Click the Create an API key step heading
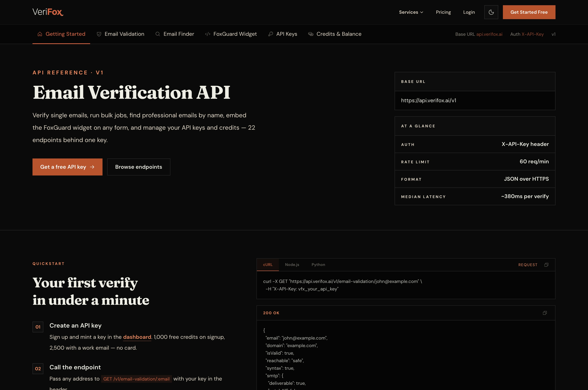 pos(75,326)
